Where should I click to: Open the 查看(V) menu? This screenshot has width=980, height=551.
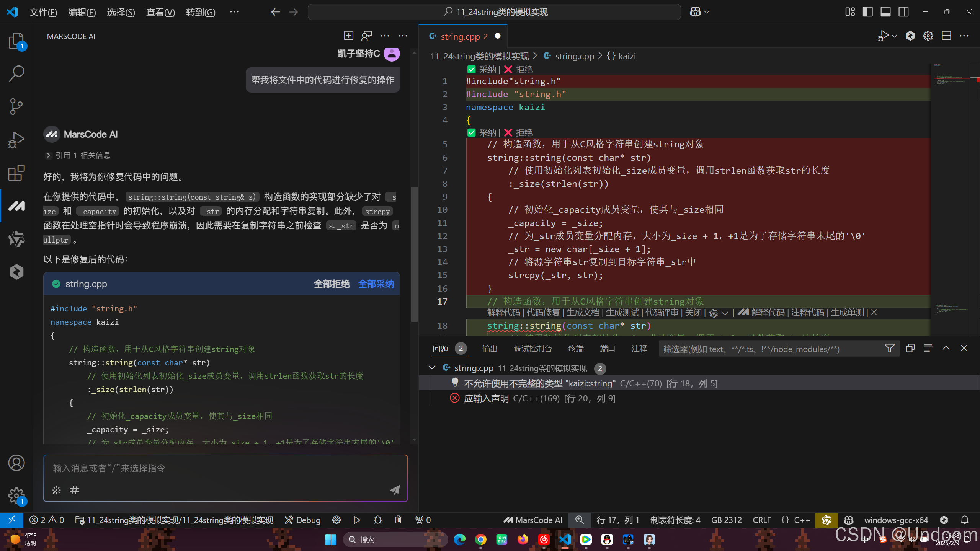[x=160, y=12]
